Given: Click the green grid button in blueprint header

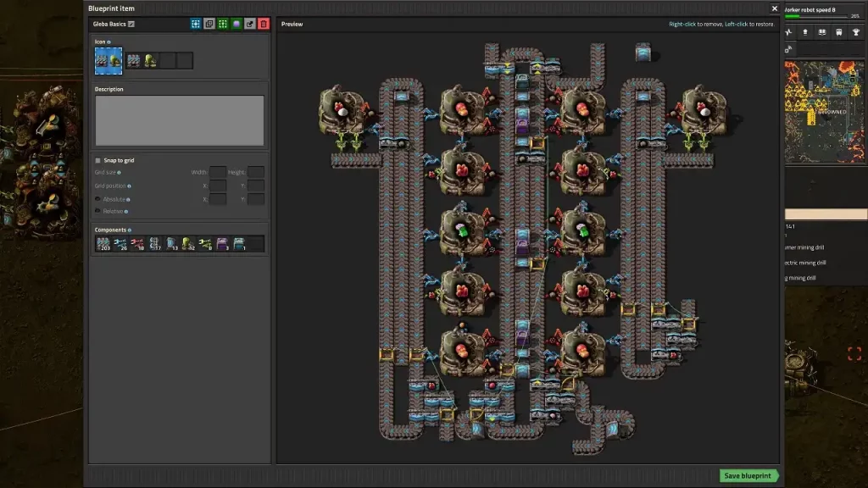Looking at the screenshot, I should (x=223, y=24).
